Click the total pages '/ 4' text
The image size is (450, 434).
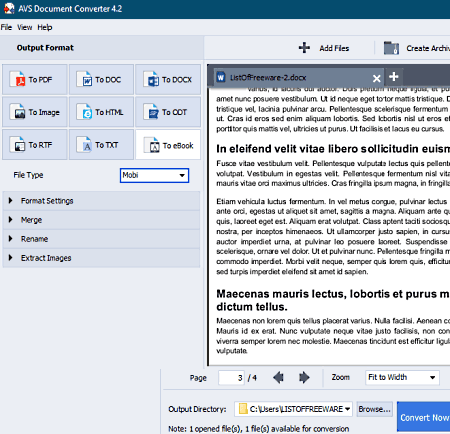[x=252, y=378]
